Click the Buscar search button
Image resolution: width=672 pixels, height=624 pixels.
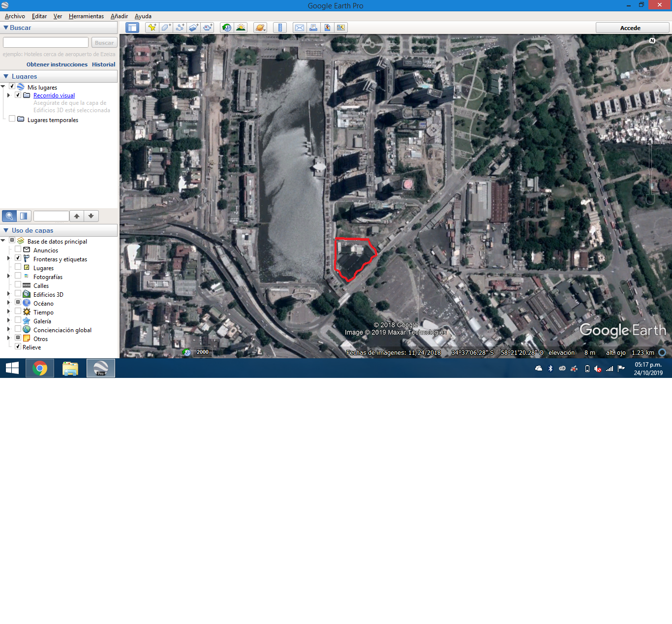point(104,43)
